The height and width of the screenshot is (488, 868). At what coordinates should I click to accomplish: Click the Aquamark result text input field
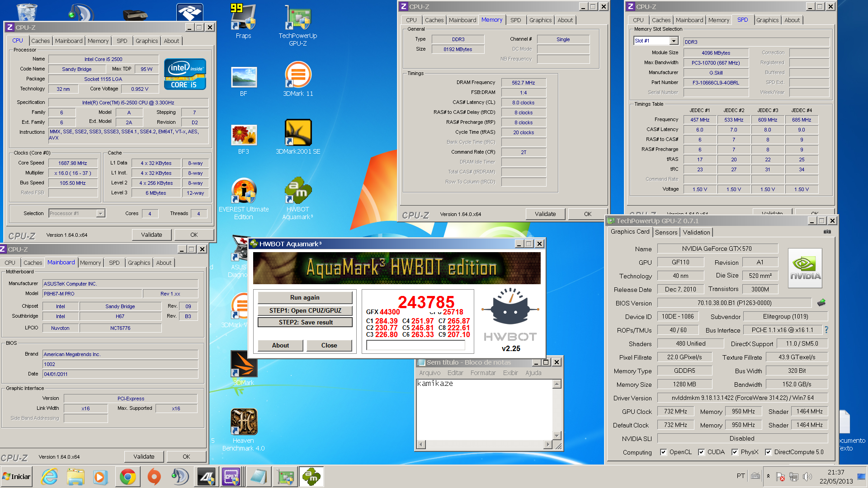(415, 345)
